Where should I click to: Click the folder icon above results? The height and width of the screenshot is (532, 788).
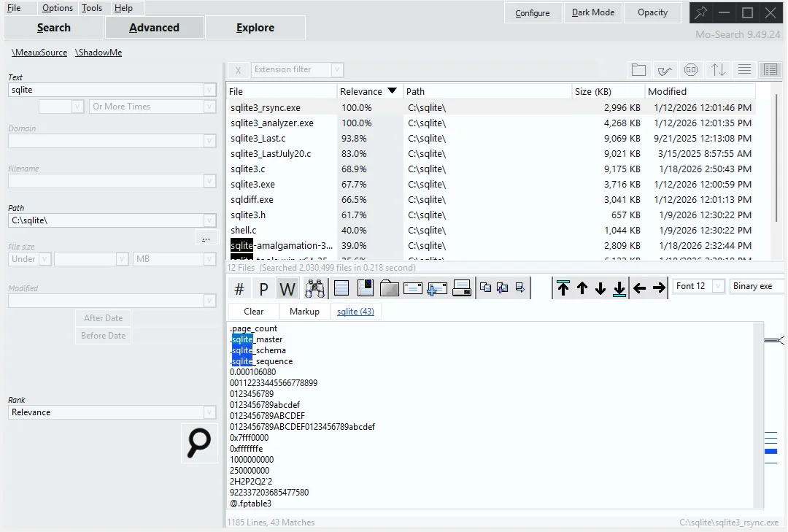coord(638,70)
